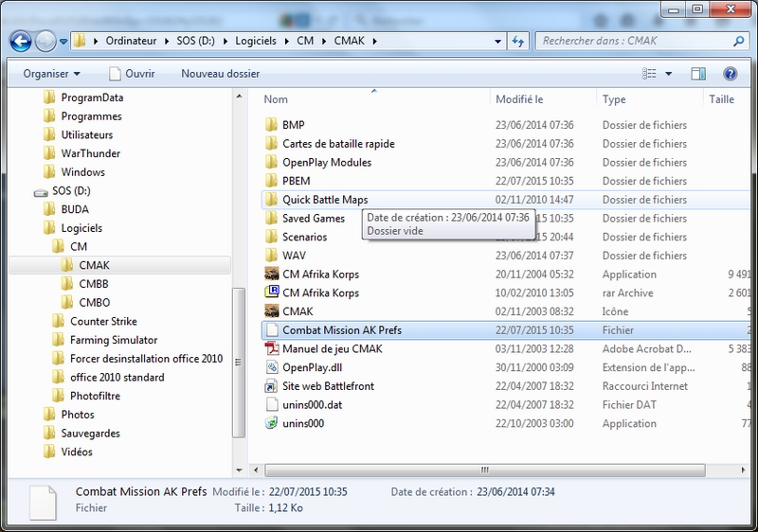Select the Scenarios folder

pyautogui.click(x=304, y=237)
